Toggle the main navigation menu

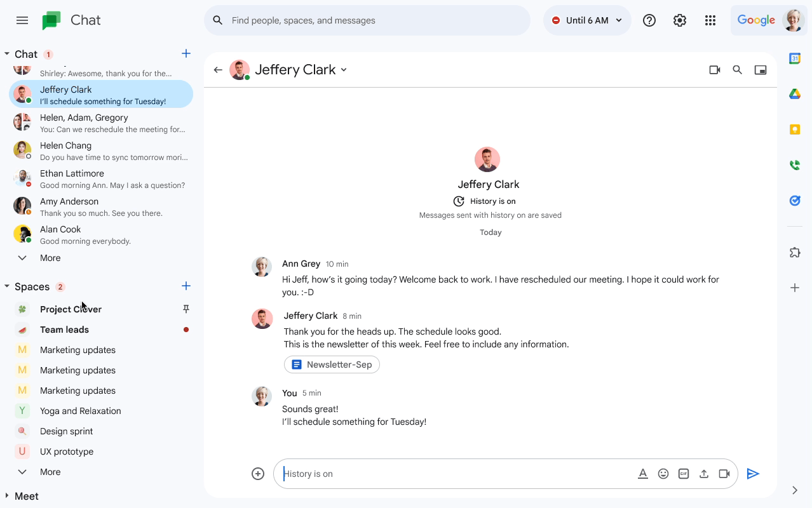[22, 20]
